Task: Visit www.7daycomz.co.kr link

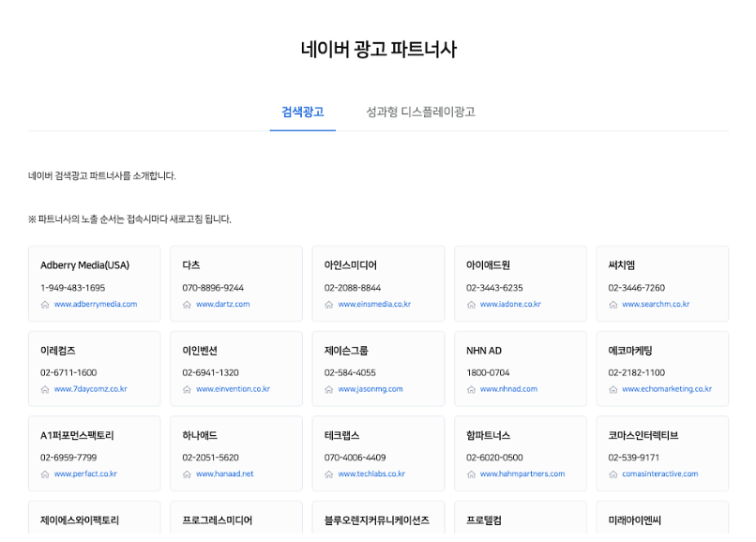Action: [x=91, y=389]
